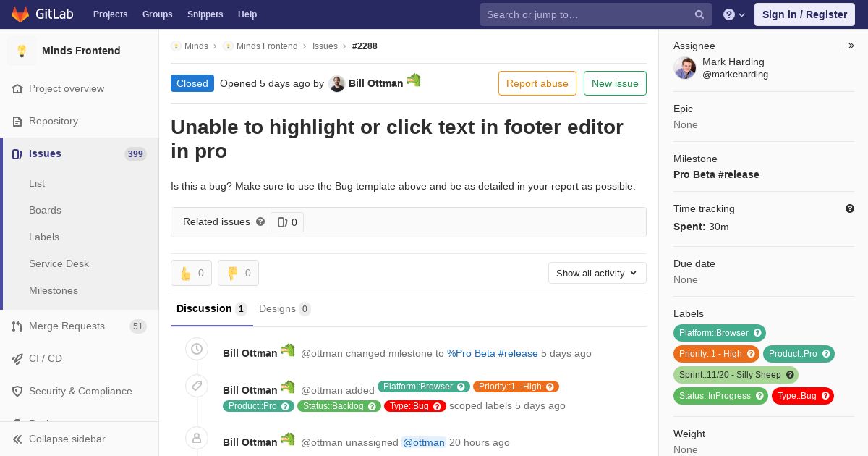868x456 pixels.
Task: Click the clock icon beside milestone change
Action: 196,349
